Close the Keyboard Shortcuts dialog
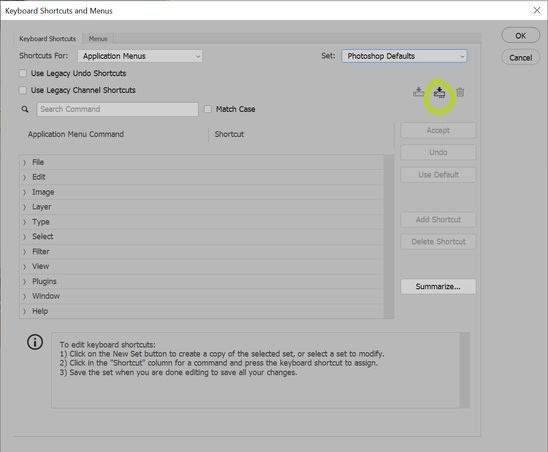 [537, 10]
